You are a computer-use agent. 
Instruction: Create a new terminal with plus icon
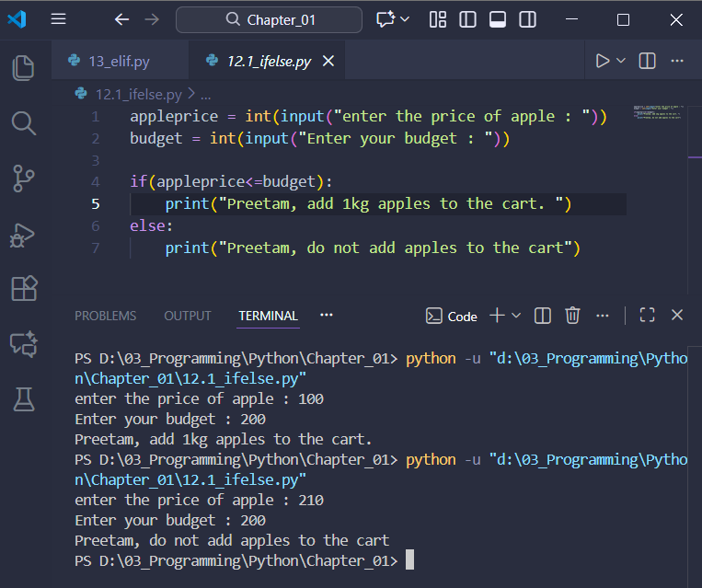(x=497, y=316)
